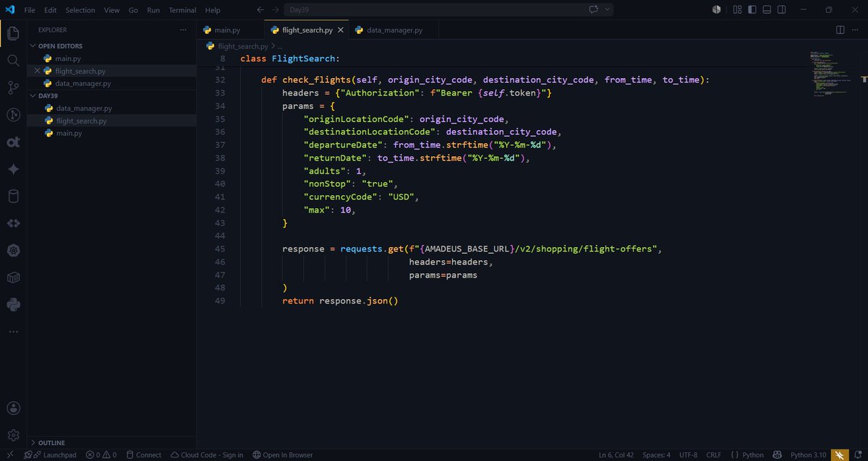Viewport: 868px width, 461px height.
Task: Open the Gemini sparkle icon in activity bar
Action: 13,169
